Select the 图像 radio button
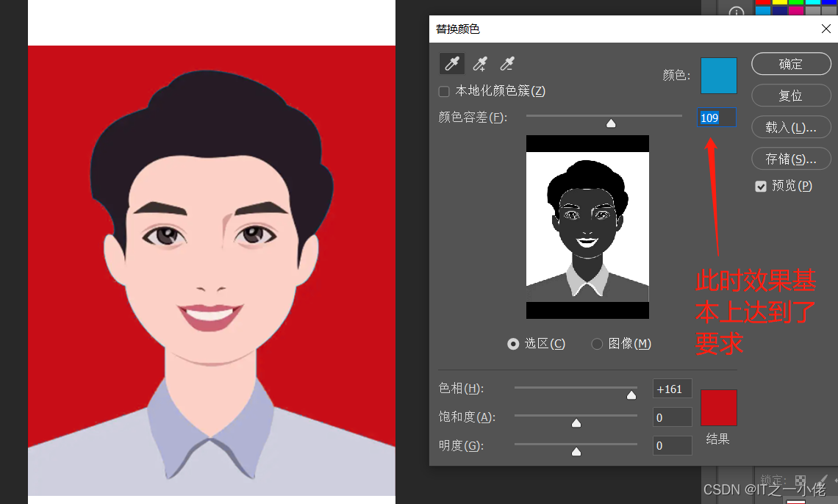The height and width of the screenshot is (504, 838). 597,344
